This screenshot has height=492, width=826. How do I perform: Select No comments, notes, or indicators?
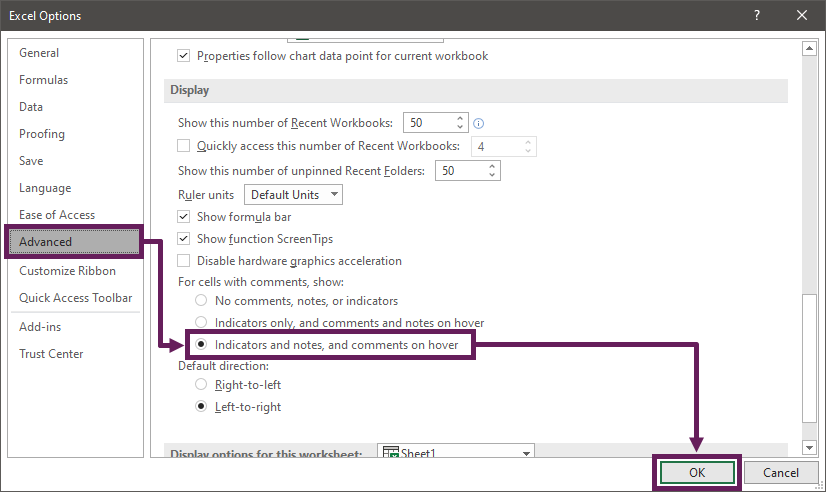point(201,300)
